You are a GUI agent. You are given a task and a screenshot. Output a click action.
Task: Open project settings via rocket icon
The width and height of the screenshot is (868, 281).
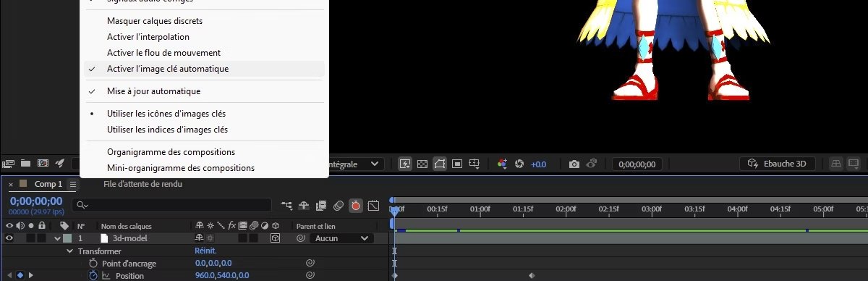coord(60,163)
